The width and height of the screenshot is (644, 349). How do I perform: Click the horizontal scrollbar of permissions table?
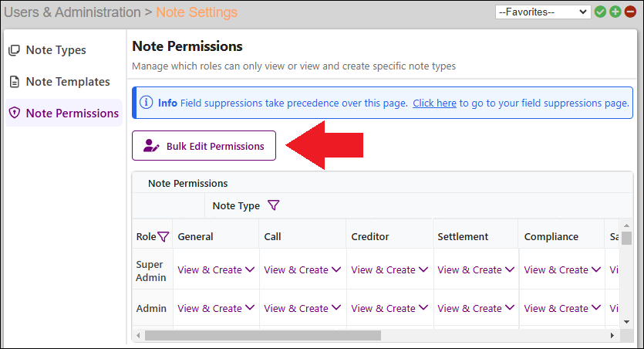click(x=262, y=336)
